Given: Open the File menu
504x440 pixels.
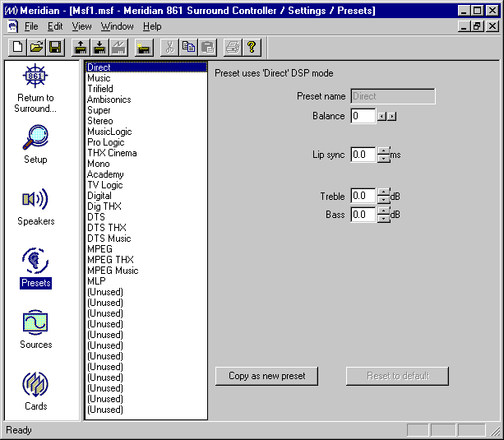Looking at the screenshot, I should pyautogui.click(x=31, y=26).
